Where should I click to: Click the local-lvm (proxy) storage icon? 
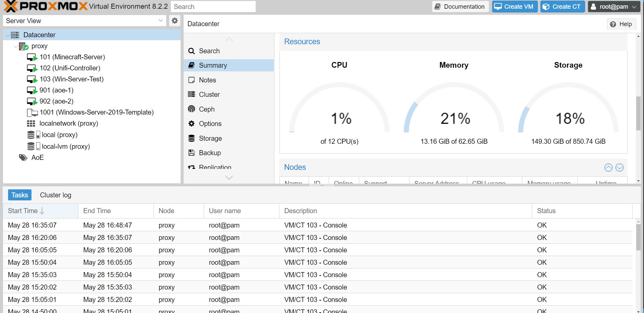[33, 146]
